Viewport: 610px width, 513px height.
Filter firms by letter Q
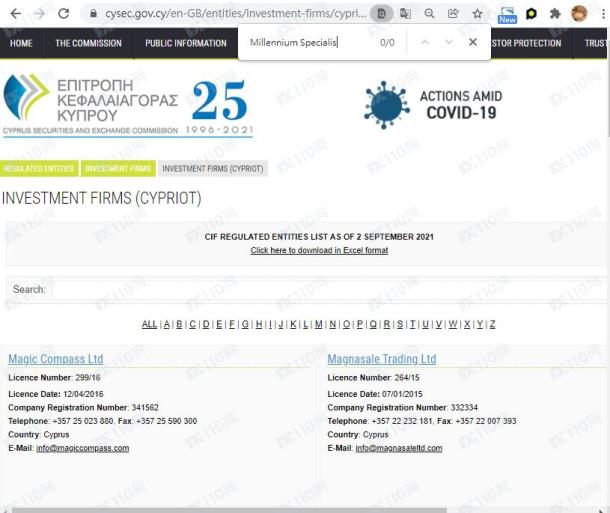[373, 324]
